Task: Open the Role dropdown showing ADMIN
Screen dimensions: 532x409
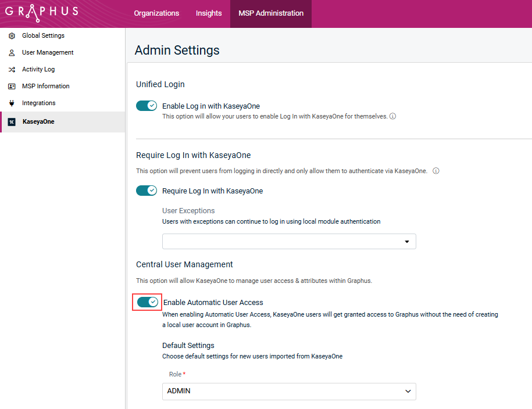Action: (289, 392)
